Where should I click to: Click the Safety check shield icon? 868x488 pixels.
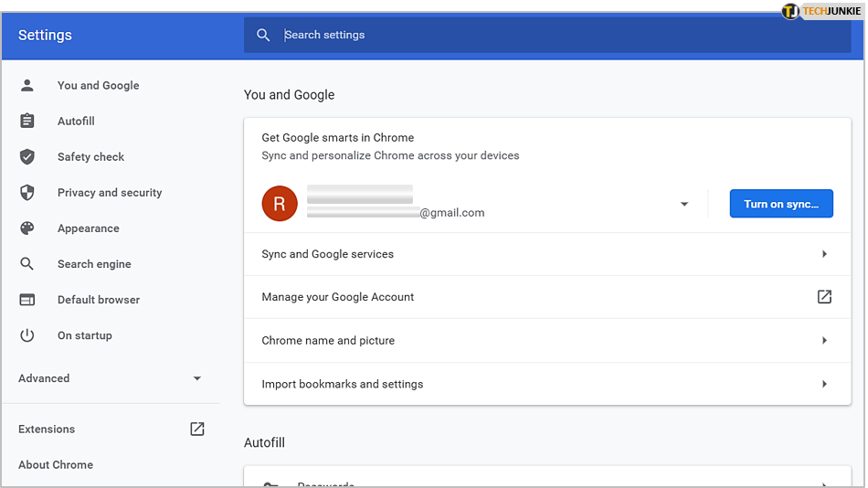pyautogui.click(x=27, y=156)
